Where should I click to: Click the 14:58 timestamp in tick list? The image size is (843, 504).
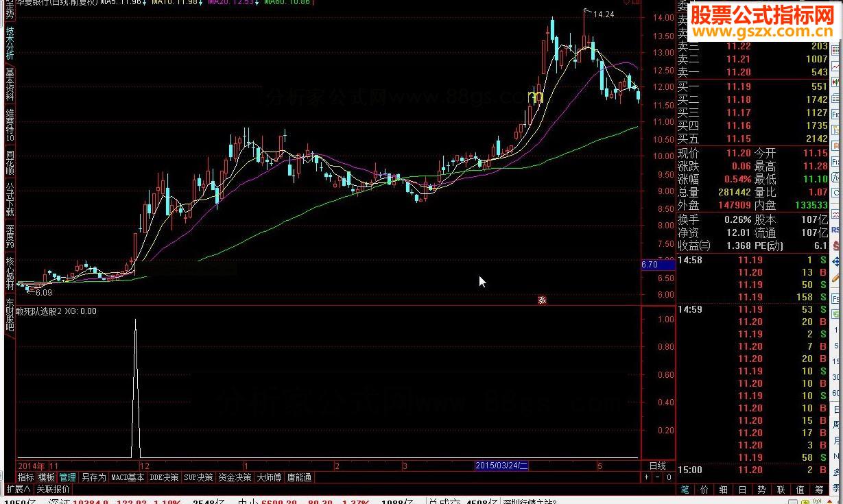(690, 260)
